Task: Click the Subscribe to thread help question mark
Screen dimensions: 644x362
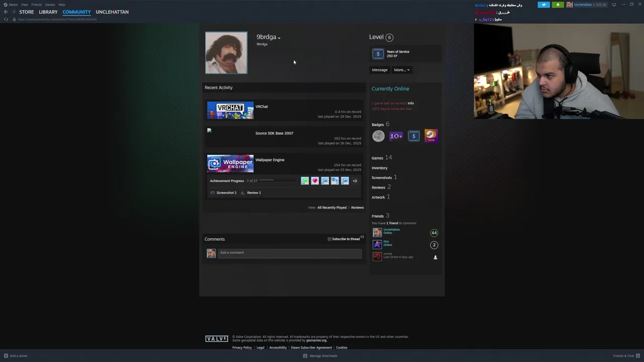Action: click(362, 237)
